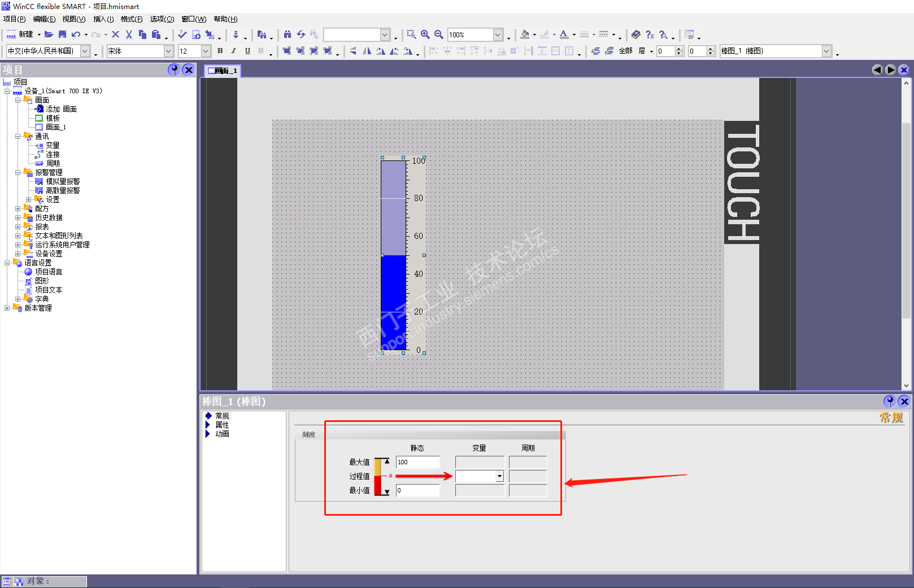Image resolution: width=914 pixels, height=588 pixels.
Task: Open the language dropdown 中文(中华人民共和国)
Action: (85, 51)
